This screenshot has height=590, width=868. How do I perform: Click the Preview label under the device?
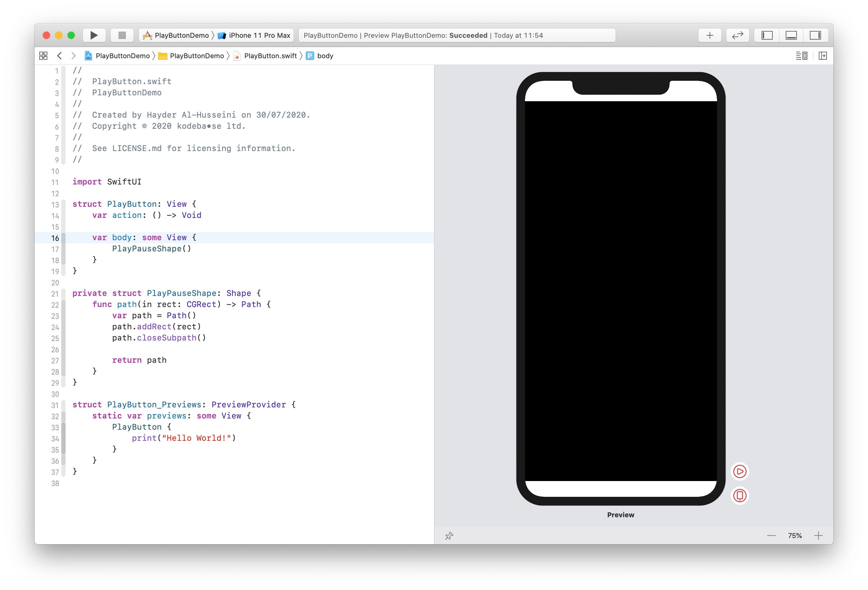(620, 514)
